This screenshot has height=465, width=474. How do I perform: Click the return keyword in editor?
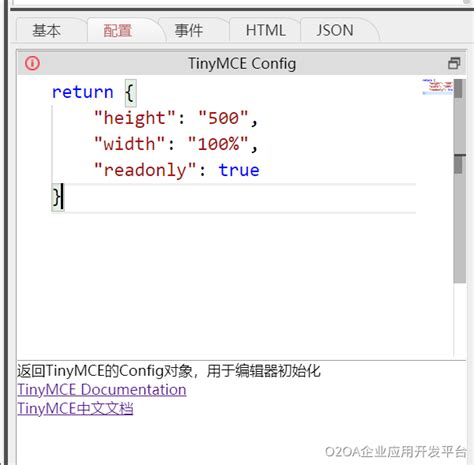coord(83,92)
